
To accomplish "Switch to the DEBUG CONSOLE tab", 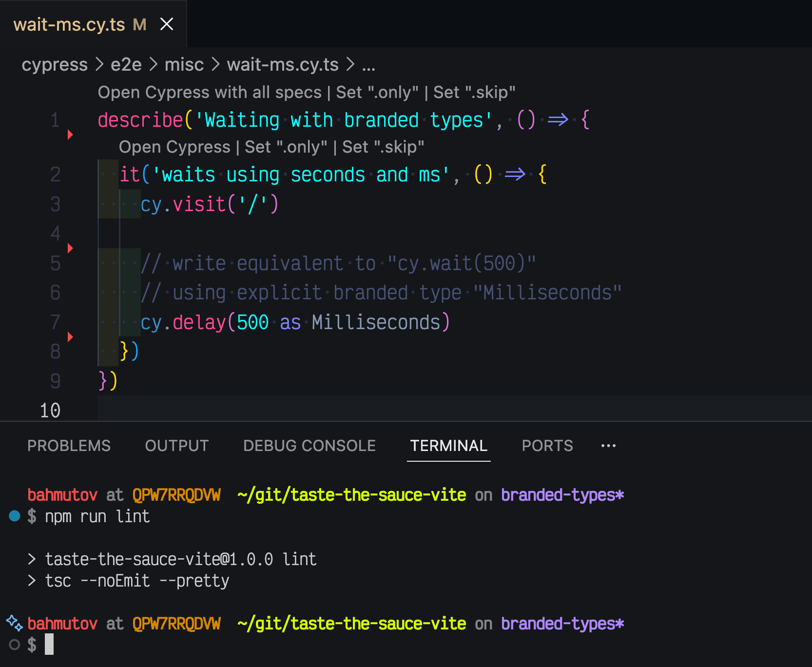I will pos(309,446).
